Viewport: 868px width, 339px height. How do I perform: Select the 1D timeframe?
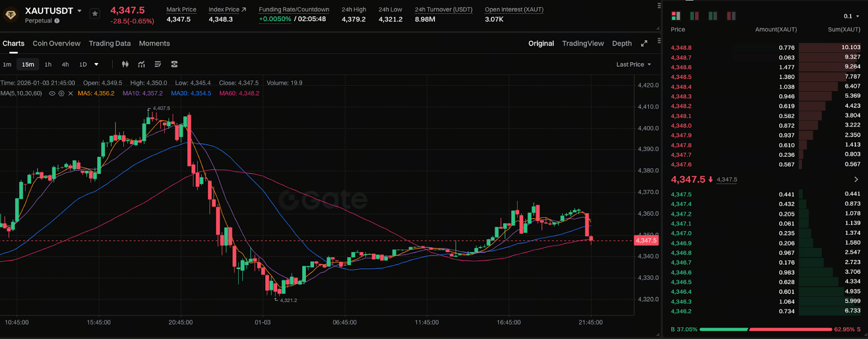pyautogui.click(x=83, y=65)
